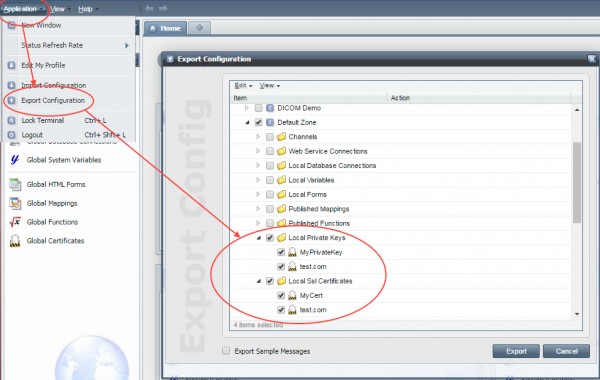Click the DICOM Demo zone icon
600x380 pixels.
270,108
